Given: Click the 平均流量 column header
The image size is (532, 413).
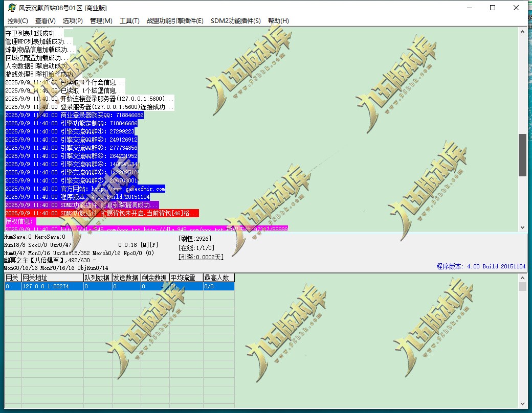Looking at the screenshot, I should point(186,278).
